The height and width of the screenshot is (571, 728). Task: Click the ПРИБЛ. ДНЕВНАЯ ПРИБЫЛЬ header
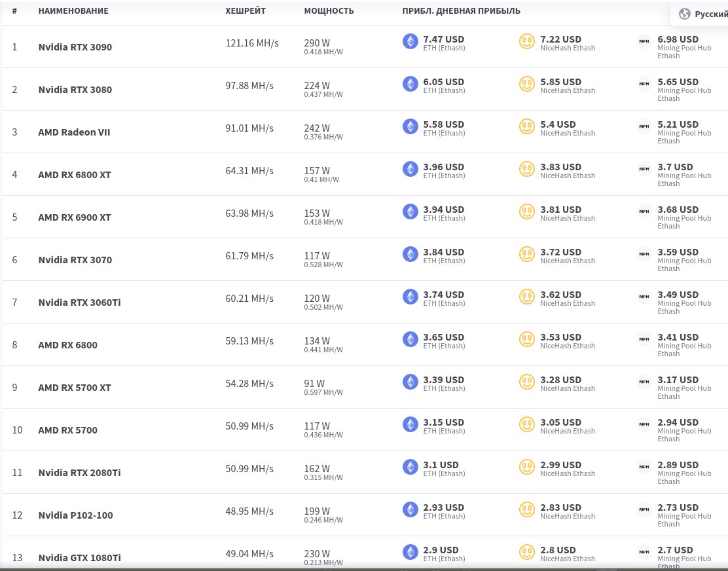pyautogui.click(x=461, y=10)
